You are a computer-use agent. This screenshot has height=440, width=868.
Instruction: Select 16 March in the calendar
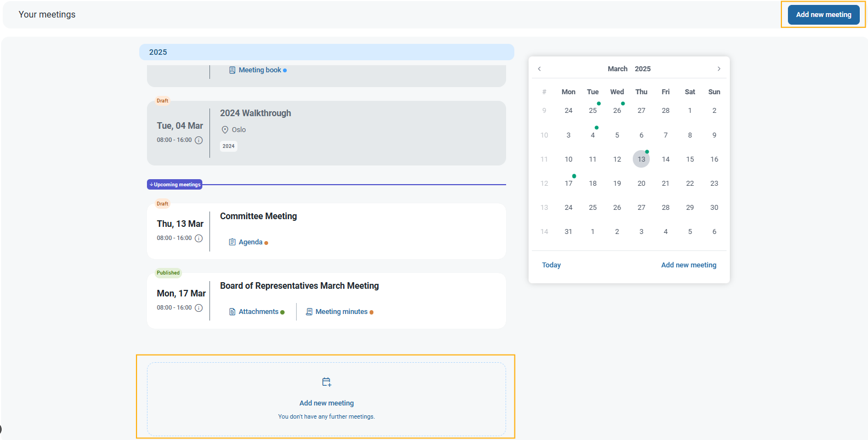tap(714, 159)
